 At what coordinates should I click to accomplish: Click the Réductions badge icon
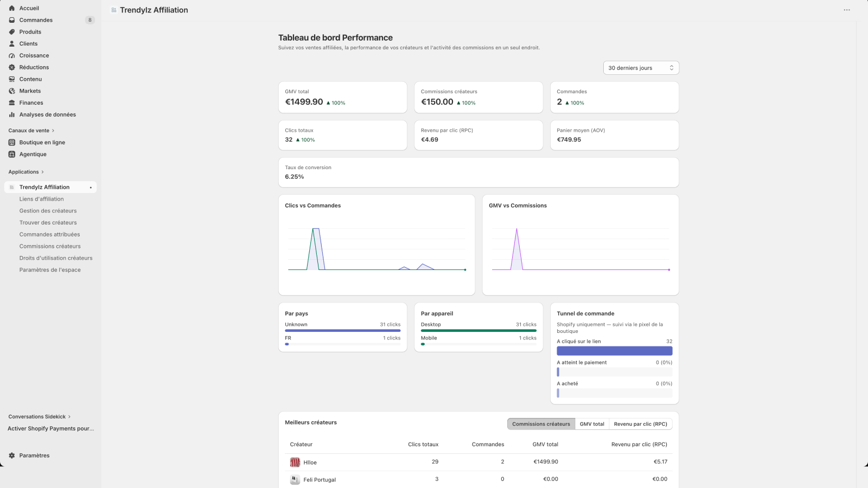(x=12, y=67)
